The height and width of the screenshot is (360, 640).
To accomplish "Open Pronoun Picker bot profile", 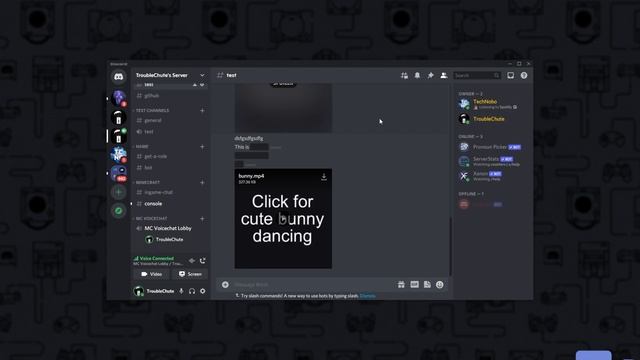I will click(x=490, y=147).
